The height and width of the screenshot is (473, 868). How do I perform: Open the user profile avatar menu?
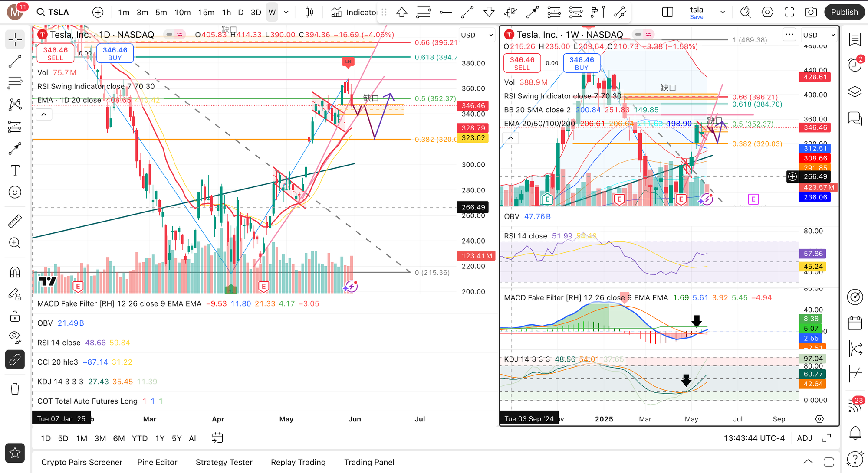[x=16, y=12]
